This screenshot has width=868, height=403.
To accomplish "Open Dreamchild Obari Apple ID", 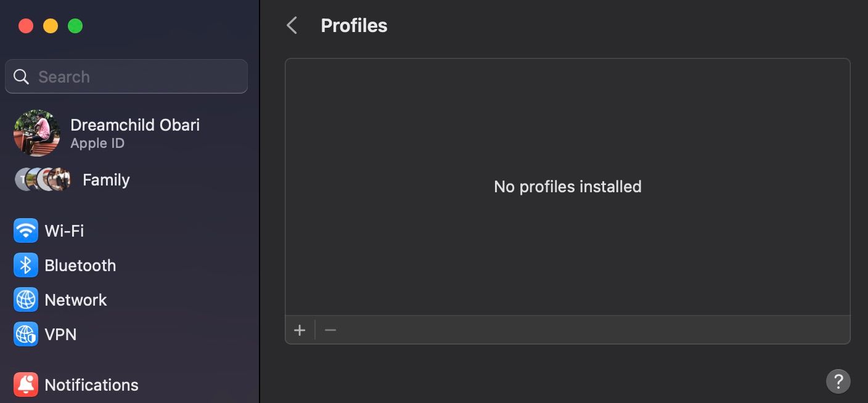I will [135, 125].
